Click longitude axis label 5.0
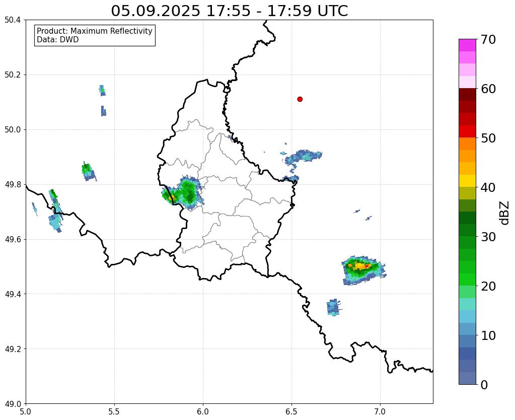 pos(26,411)
